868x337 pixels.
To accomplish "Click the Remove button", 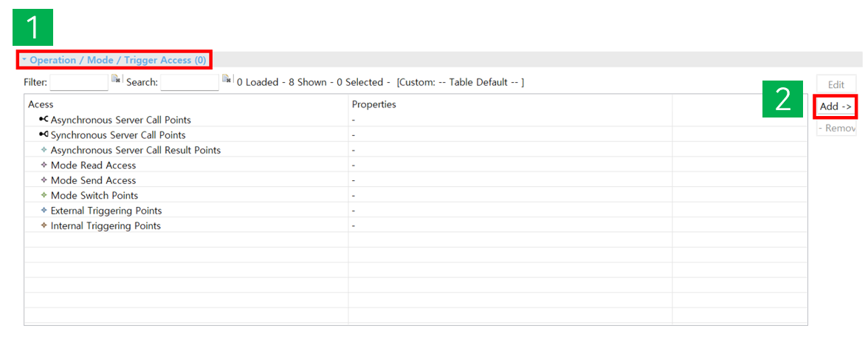I will point(836,128).
